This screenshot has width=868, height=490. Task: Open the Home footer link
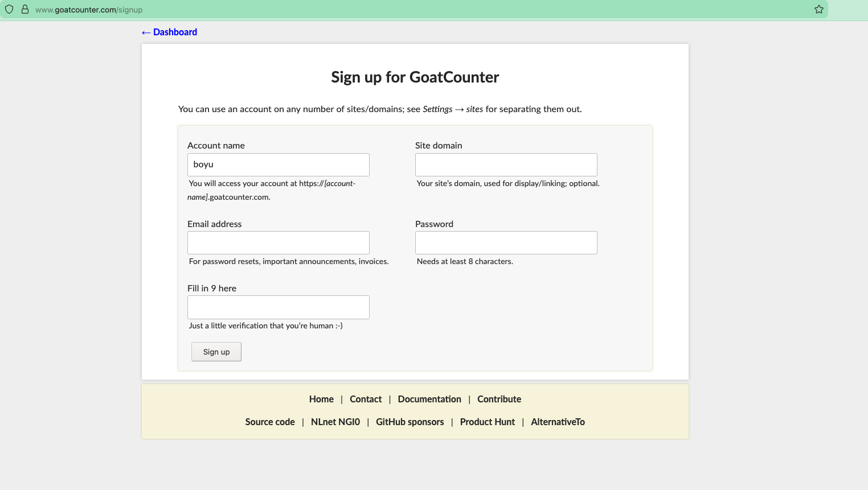321,400
